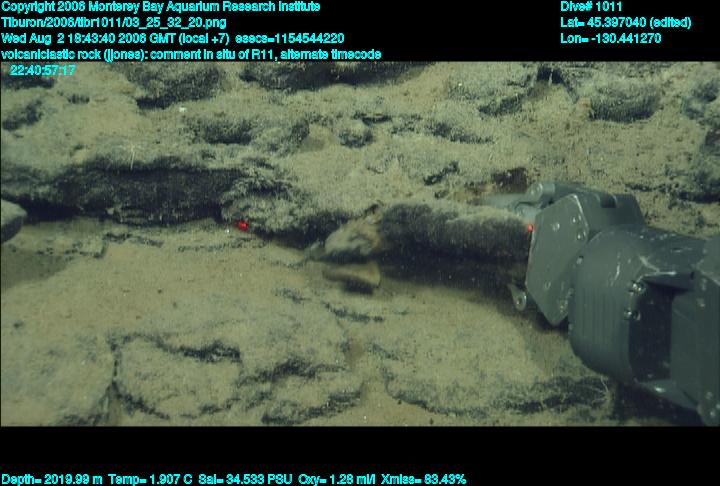Click the 'Oxy= 1.28 ml/l' readout
Image resolution: width=720 pixels, height=486 pixels.
337,480
